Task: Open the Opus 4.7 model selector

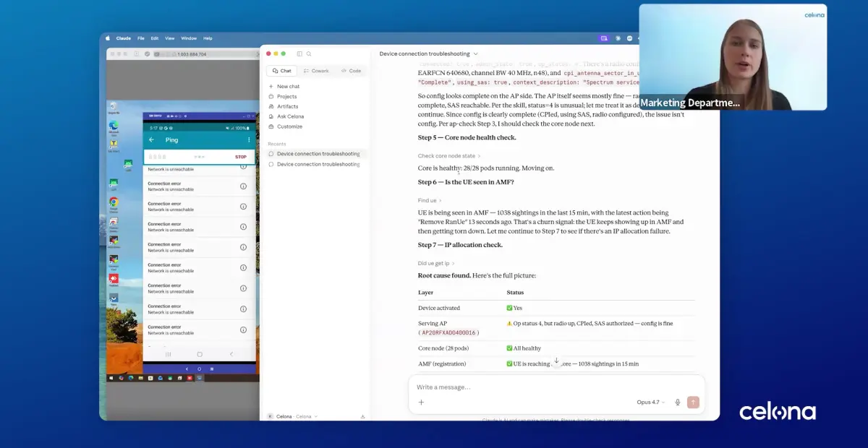Action: 650,402
